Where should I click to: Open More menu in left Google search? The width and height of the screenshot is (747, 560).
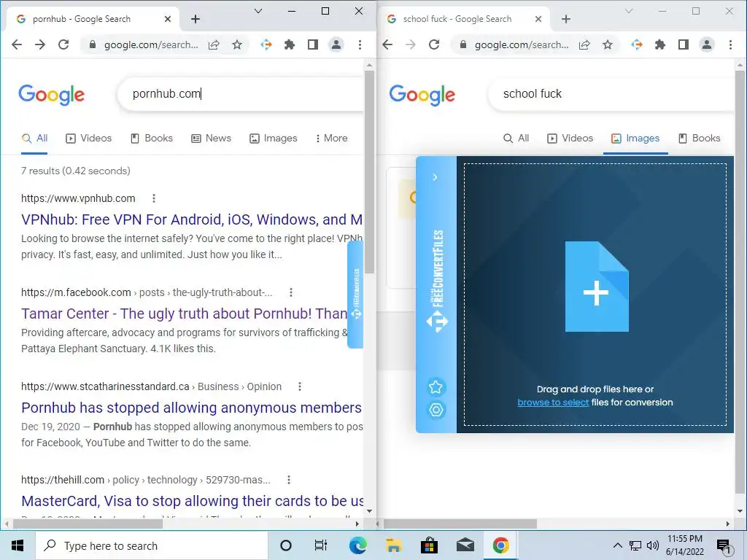[332, 139]
